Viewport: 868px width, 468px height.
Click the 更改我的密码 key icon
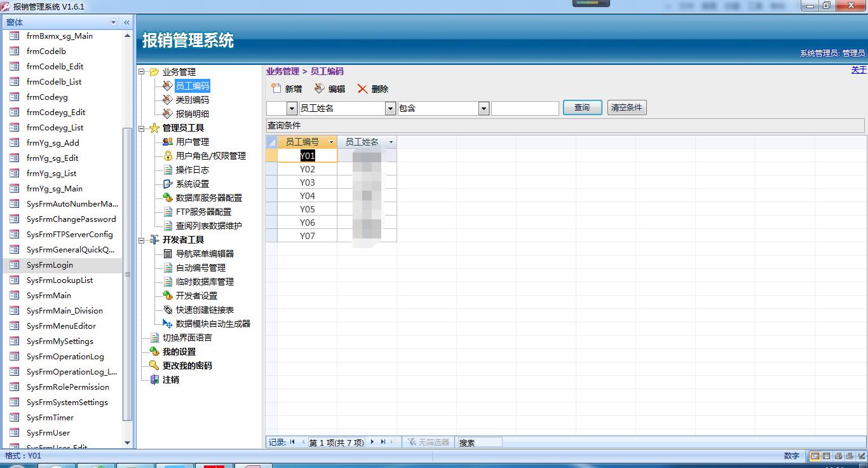[x=154, y=366]
